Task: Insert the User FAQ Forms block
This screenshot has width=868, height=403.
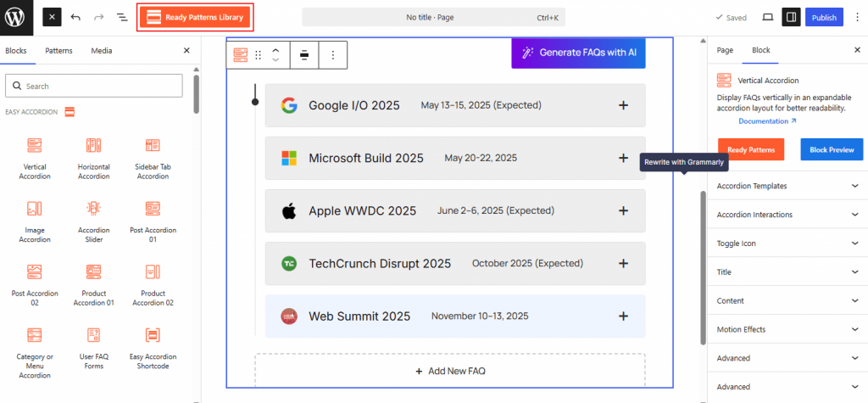Action: 93,336
